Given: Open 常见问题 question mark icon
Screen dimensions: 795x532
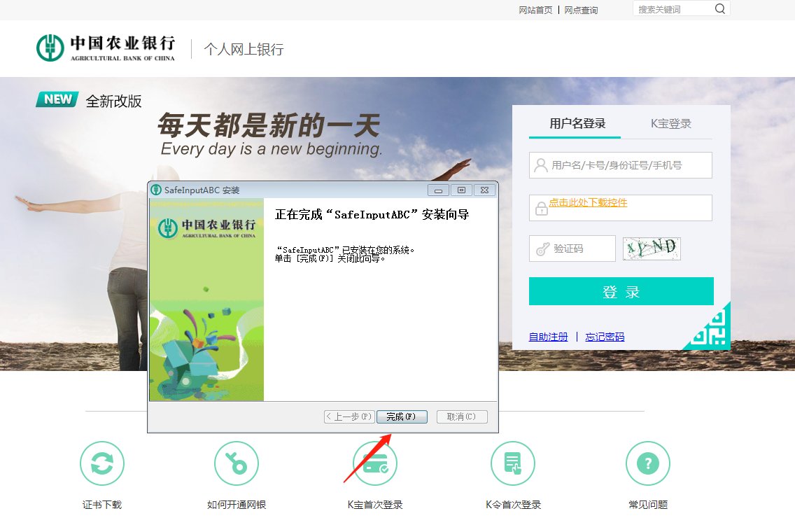Looking at the screenshot, I should coord(647,463).
